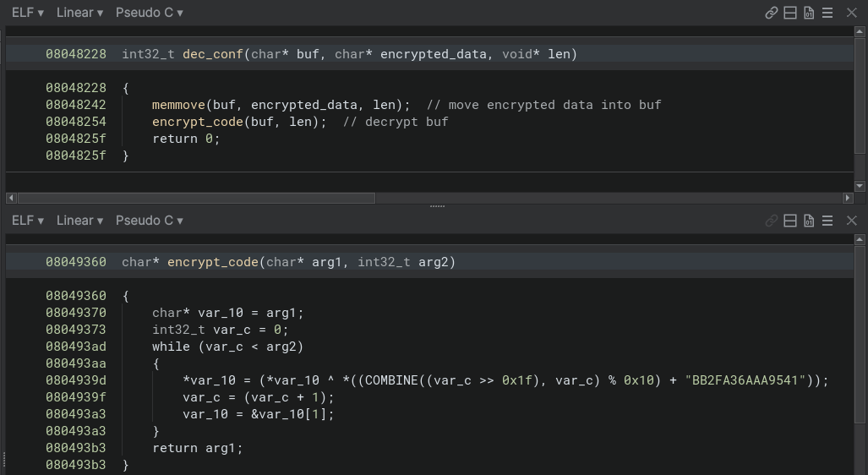This screenshot has width=868, height=475.
Task: Click the scroll right arrow in top pane
Action: coord(848,198)
